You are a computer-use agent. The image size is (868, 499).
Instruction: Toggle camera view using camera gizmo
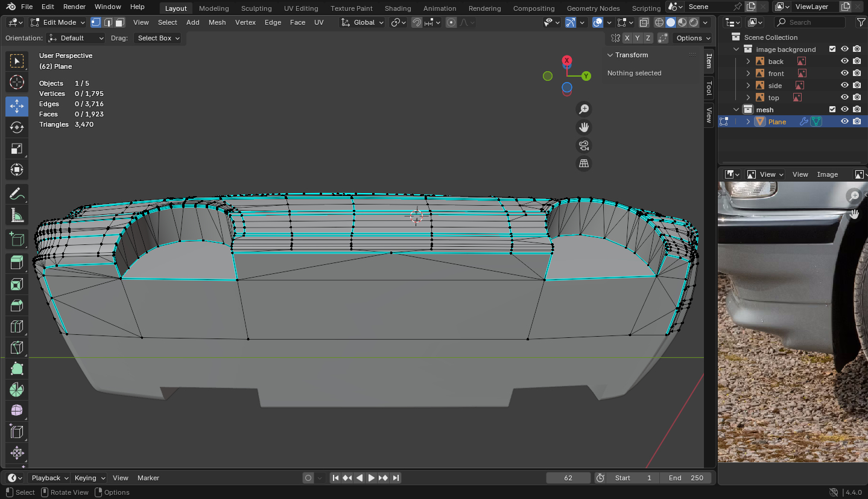click(584, 145)
